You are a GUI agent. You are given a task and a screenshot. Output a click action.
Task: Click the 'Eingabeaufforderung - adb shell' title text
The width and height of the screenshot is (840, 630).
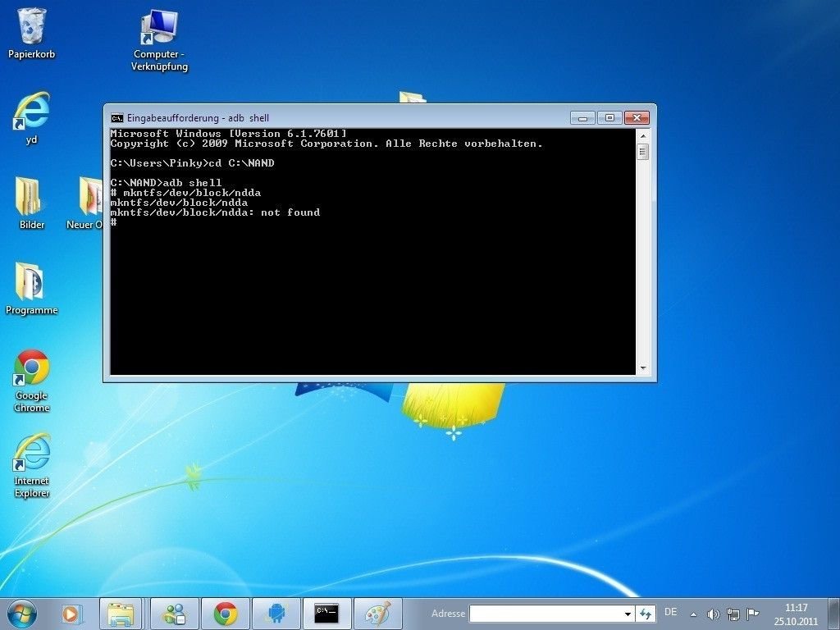click(198, 118)
